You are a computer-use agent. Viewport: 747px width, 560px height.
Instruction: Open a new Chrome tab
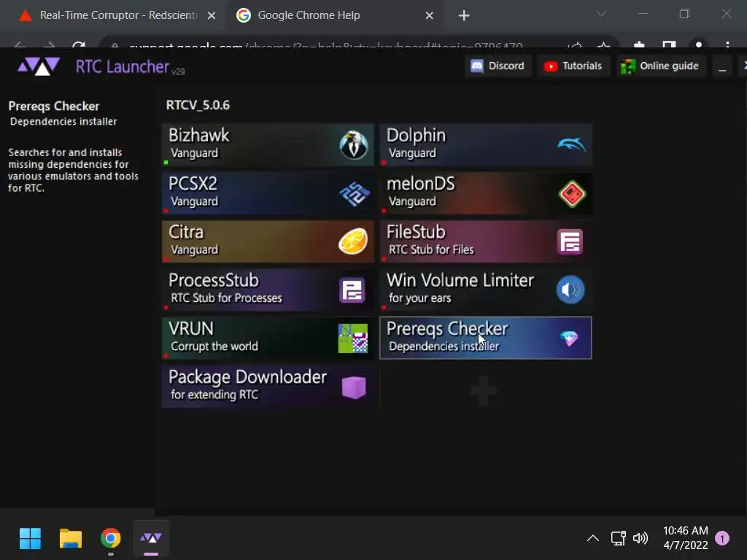tap(464, 16)
